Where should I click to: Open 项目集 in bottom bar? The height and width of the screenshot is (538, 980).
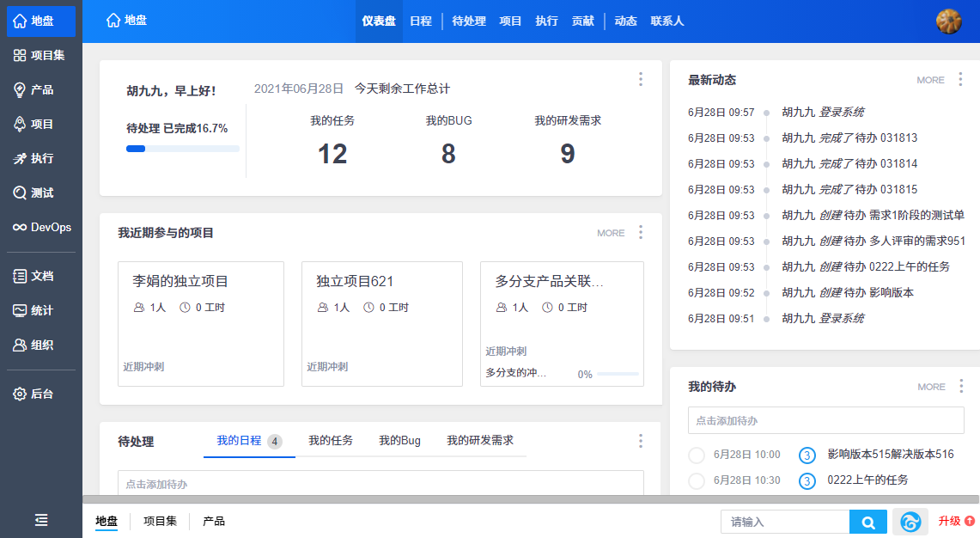(160, 521)
